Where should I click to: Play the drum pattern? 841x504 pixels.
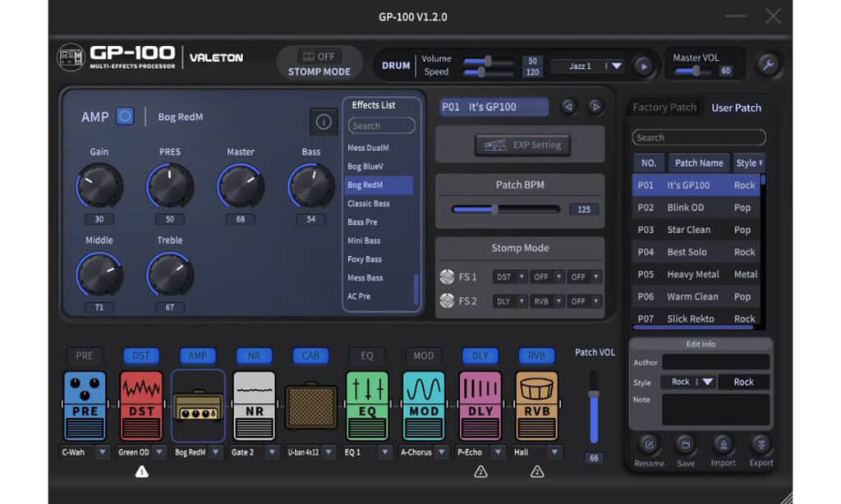[644, 66]
